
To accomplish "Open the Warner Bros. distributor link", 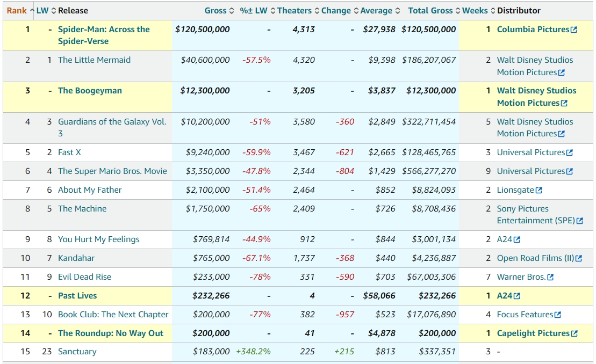I will [x=521, y=277].
